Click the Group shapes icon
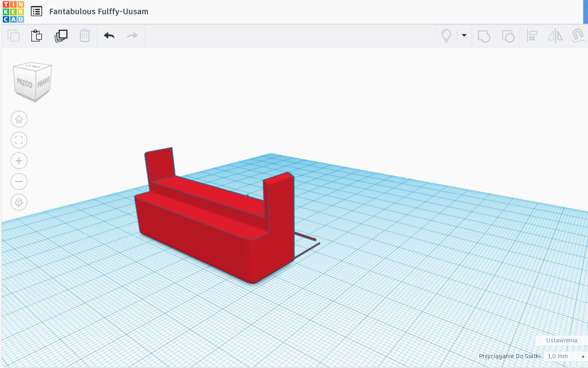The height and width of the screenshot is (368, 588). coord(484,36)
